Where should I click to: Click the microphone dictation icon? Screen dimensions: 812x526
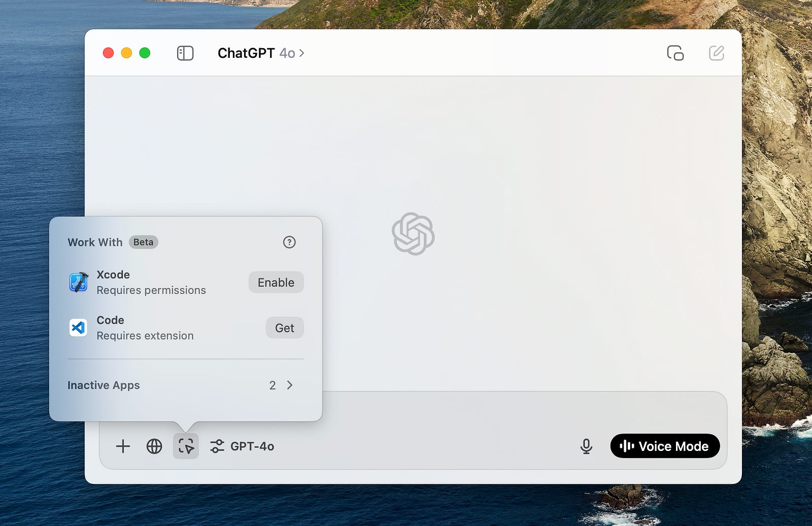point(586,446)
